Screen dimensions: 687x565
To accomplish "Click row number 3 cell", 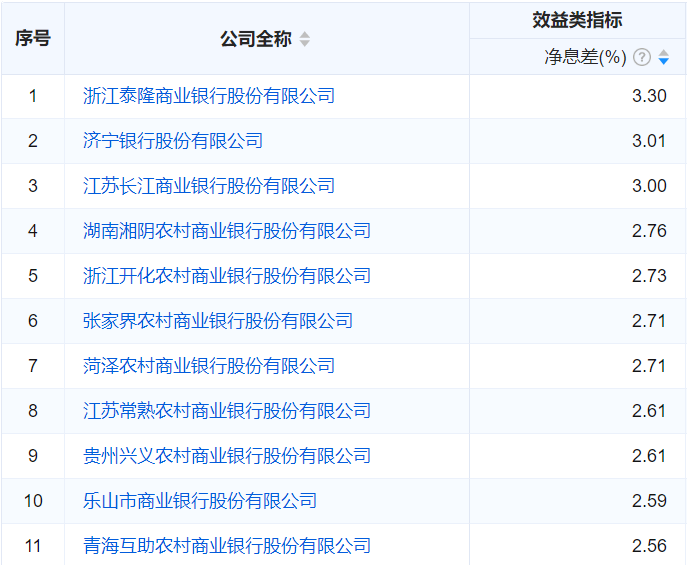I will pyautogui.click(x=33, y=186).
